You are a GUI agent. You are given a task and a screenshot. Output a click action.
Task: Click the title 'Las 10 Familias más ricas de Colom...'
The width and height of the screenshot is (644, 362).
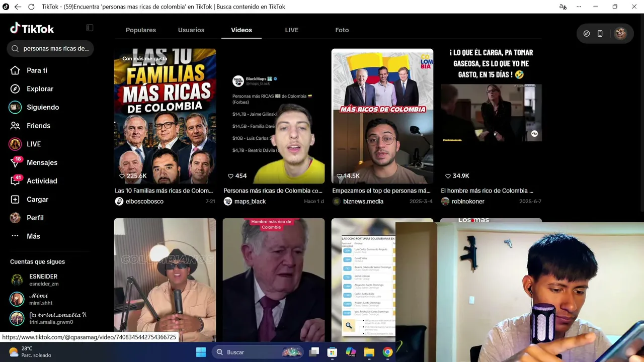click(164, 191)
